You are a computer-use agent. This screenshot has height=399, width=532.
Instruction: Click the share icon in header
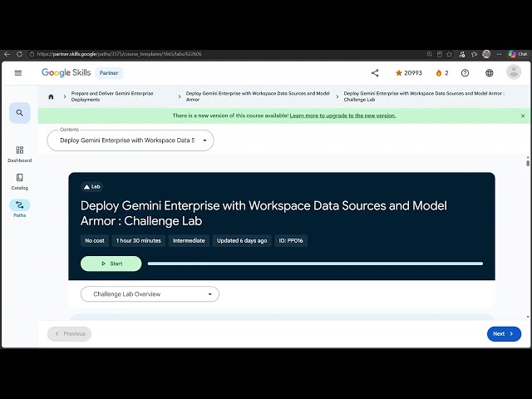click(x=375, y=73)
